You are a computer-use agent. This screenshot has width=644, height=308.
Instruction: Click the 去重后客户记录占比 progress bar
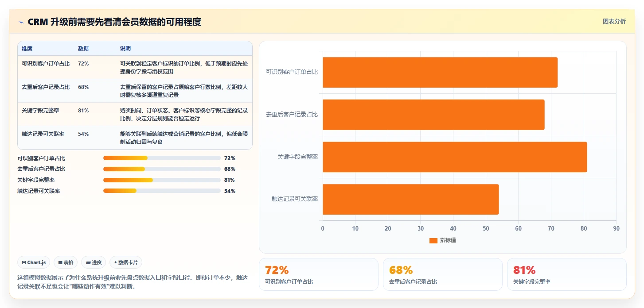[x=162, y=169]
